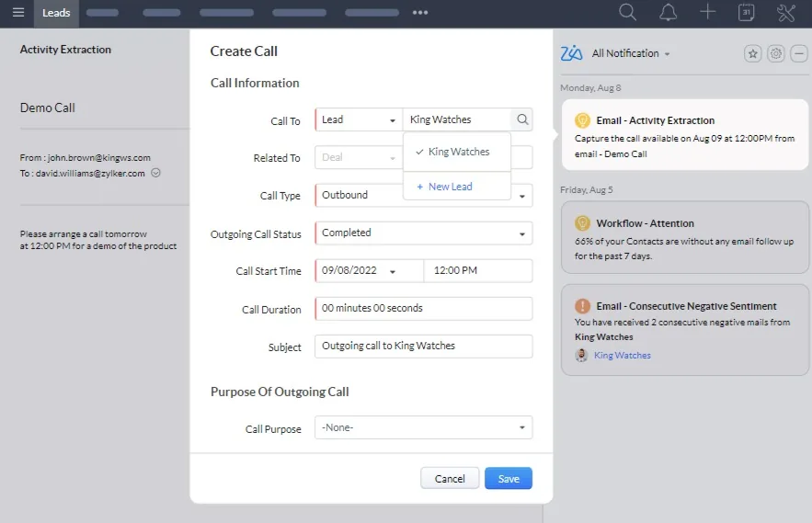
Task: Click the Zia assistant logo
Action: pyautogui.click(x=572, y=52)
